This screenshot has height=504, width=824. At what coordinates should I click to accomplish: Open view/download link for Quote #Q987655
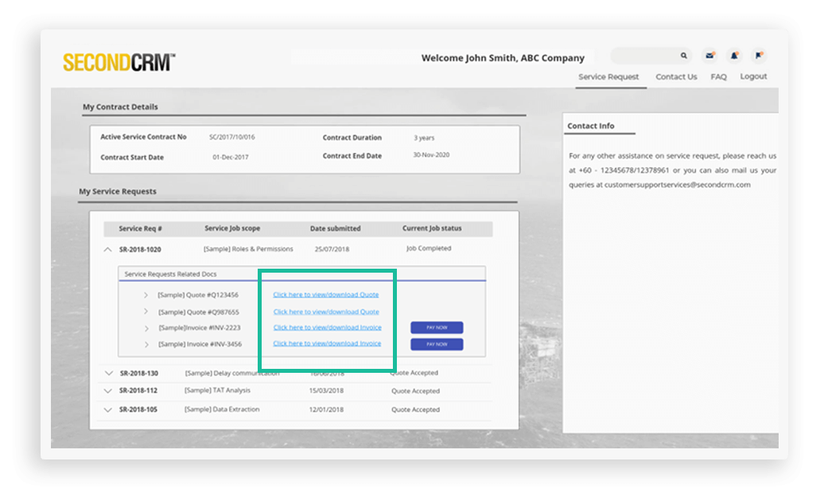click(x=326, y=312)
